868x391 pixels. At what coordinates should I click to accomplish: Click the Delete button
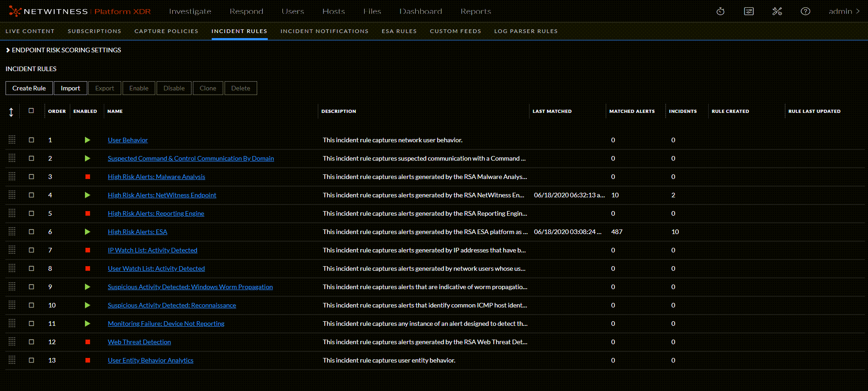point(241,88)
